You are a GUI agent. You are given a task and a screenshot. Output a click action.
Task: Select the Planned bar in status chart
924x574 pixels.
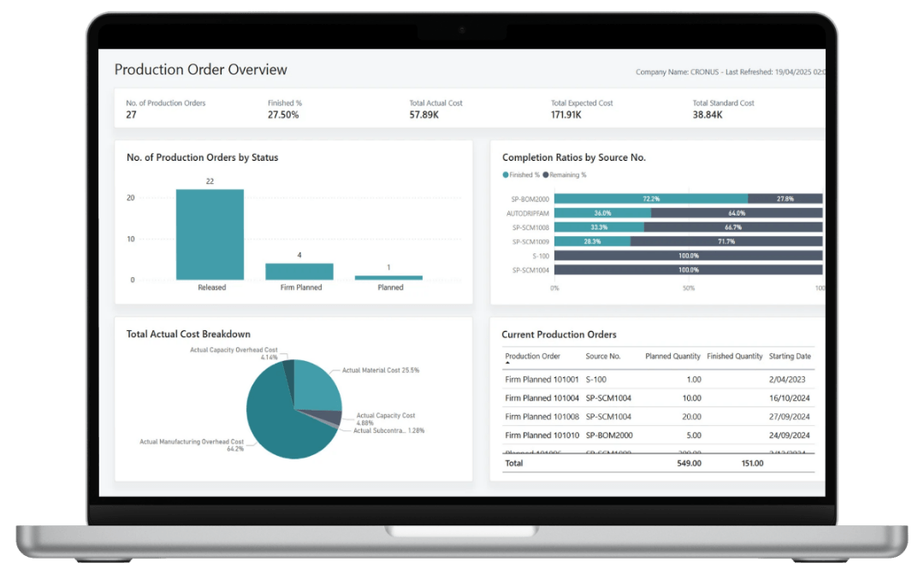[x=388, y=277]
